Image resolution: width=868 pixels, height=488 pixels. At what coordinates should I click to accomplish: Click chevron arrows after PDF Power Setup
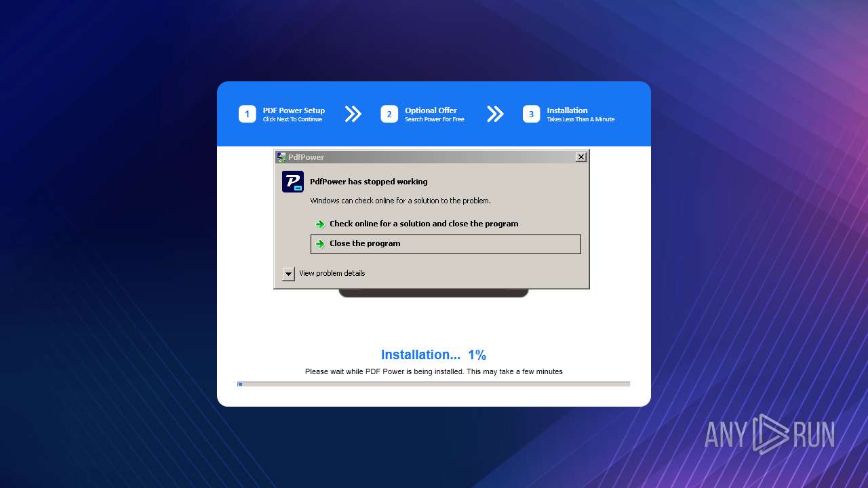point(353,114)
